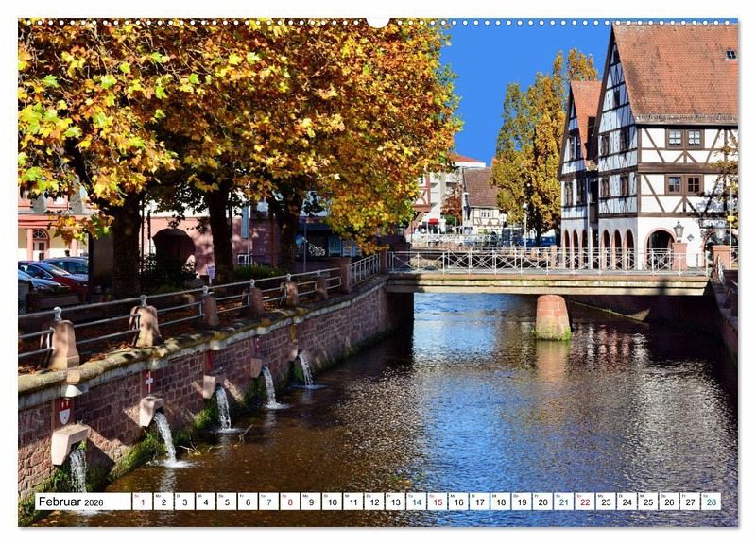Select date 11 in the calendar strip
This screenshot has width=756, height=545.
352,502
